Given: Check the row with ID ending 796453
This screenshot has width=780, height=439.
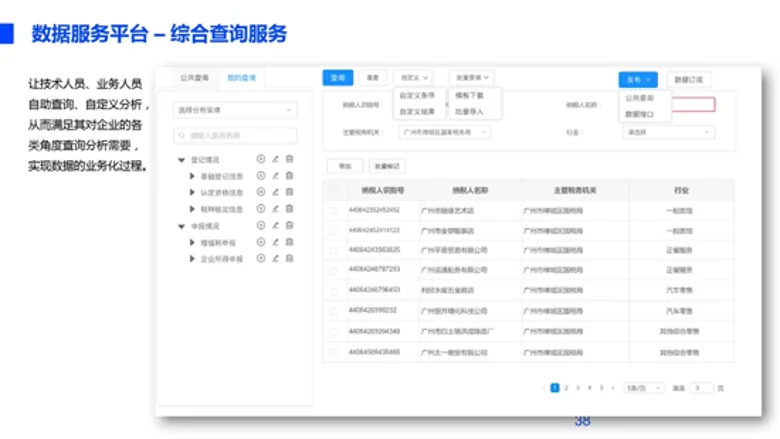Looking at the screenshot, I should [x=333, y=291].
